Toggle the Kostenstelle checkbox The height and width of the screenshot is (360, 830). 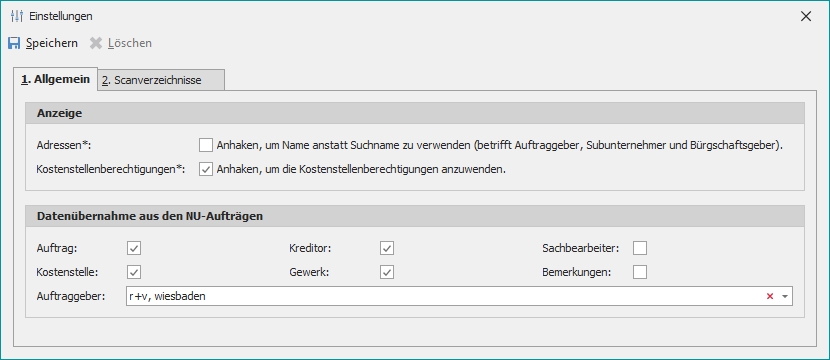[x=134, y=272]
